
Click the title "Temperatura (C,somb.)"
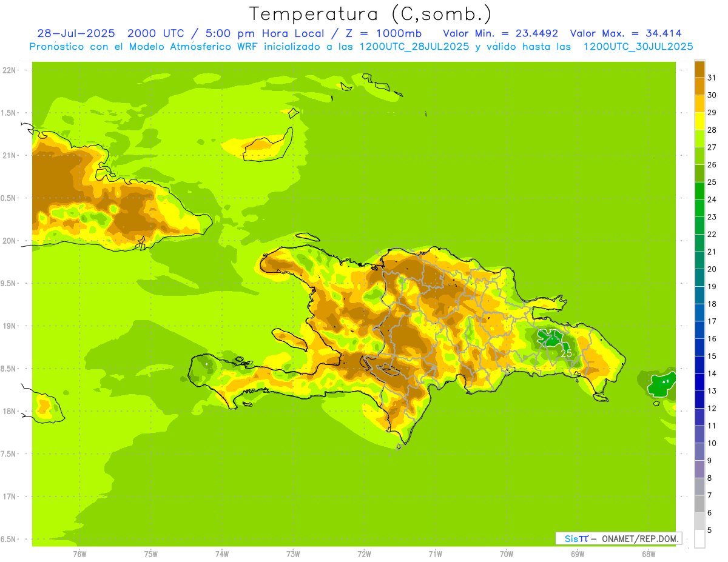(x=371, y=14)
